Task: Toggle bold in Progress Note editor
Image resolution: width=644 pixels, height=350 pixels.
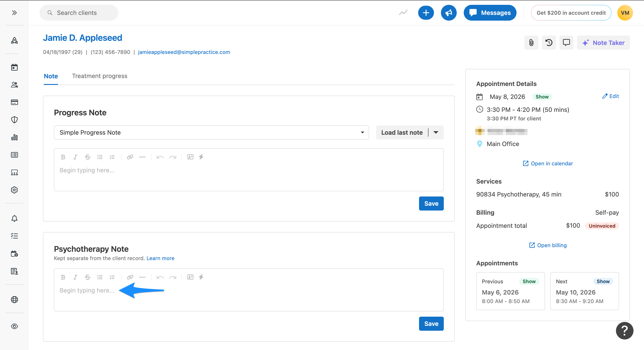Action: [63, 157]
